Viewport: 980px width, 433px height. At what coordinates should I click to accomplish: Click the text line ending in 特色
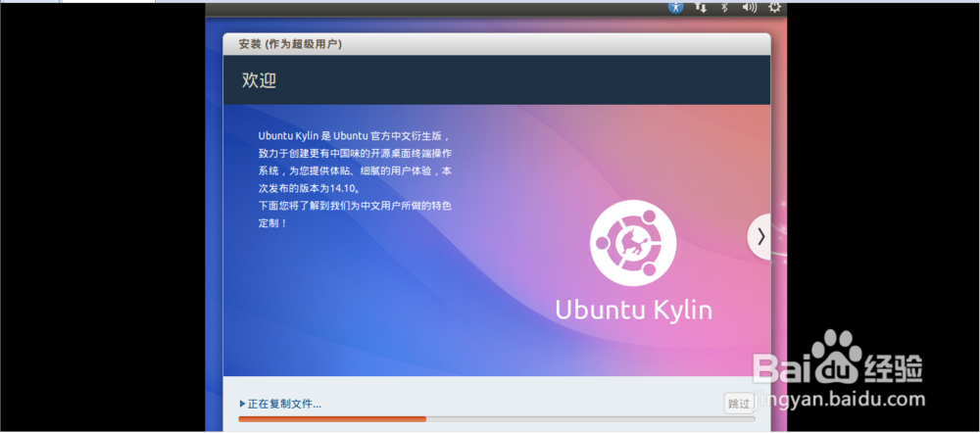(355, 205)
